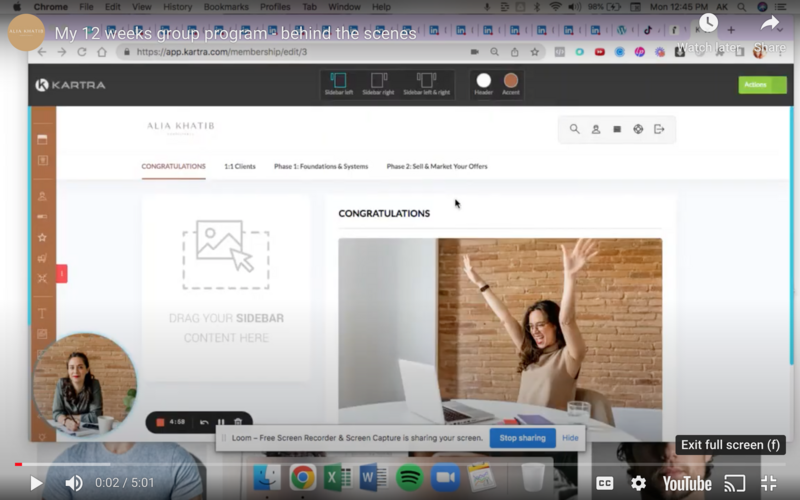
Task: Open Spotify from the Dock
Action: tap(409, 478)
